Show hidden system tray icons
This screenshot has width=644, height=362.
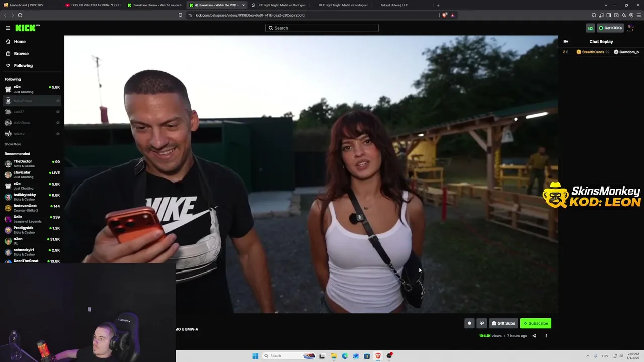[x=587, y=356]
